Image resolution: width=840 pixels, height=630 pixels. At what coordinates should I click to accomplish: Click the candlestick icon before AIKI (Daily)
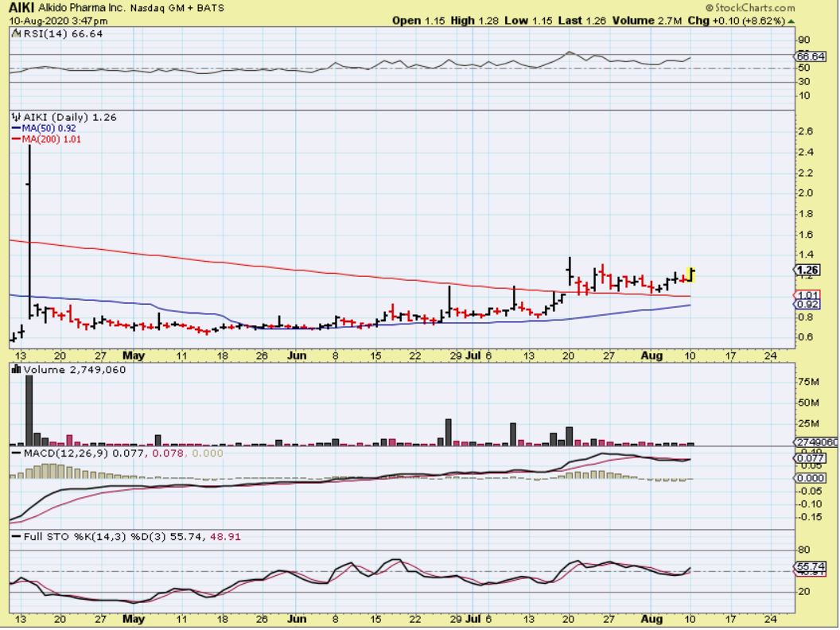[x=16, y=117]
